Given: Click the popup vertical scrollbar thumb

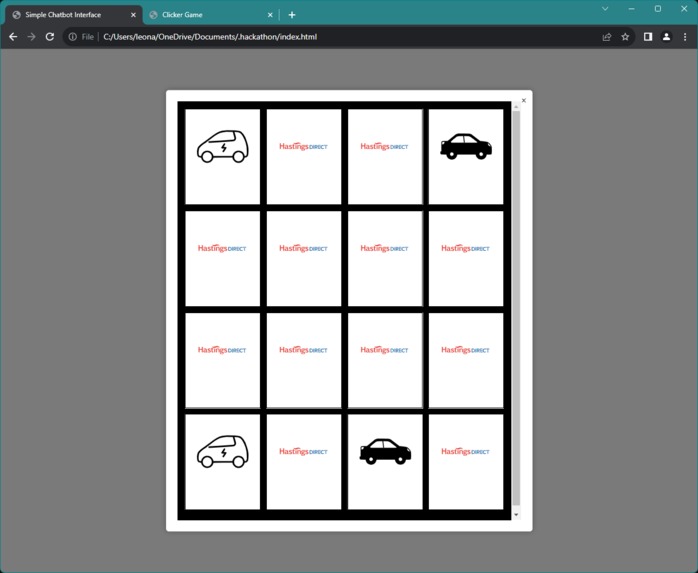Looking at the screenshot, I should (x=516, y=308).
